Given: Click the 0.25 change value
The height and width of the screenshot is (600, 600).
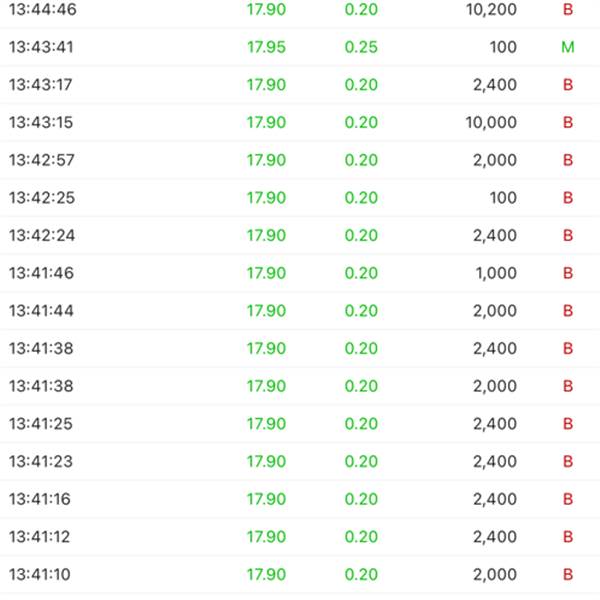Looking at the screenshot, I should coord(361,47).
